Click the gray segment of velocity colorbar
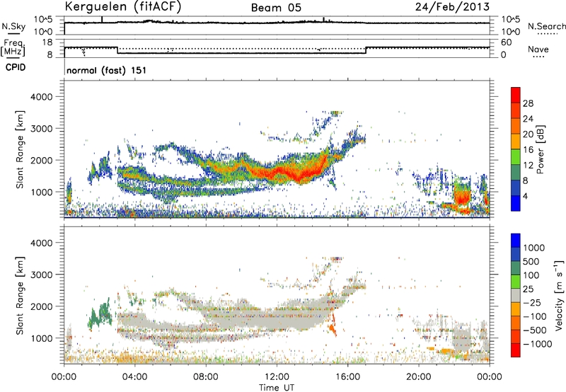 (516, 296)
